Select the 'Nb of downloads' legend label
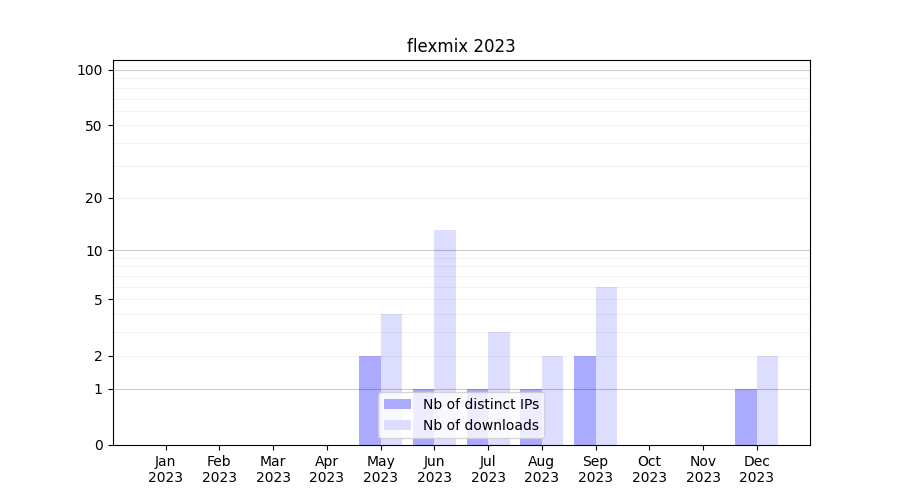900x500 pixels. pyautogui.click(x=480, y=425)
